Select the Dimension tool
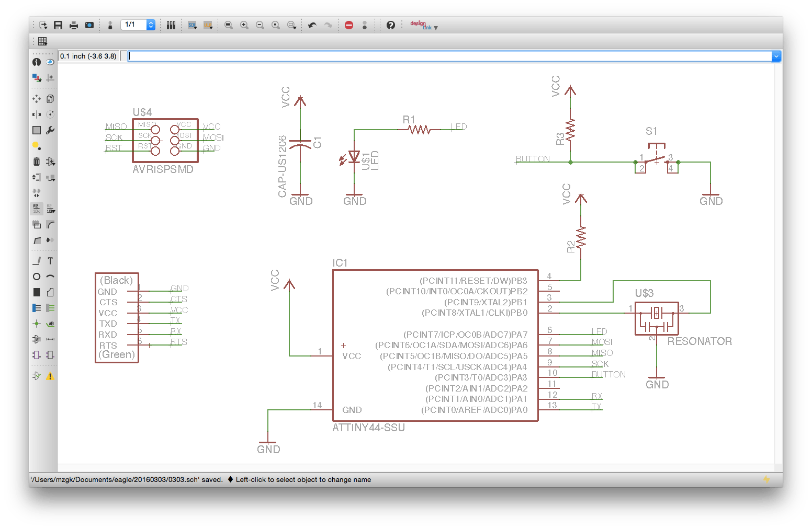This screenshot has height=529, width=812. 50,339
